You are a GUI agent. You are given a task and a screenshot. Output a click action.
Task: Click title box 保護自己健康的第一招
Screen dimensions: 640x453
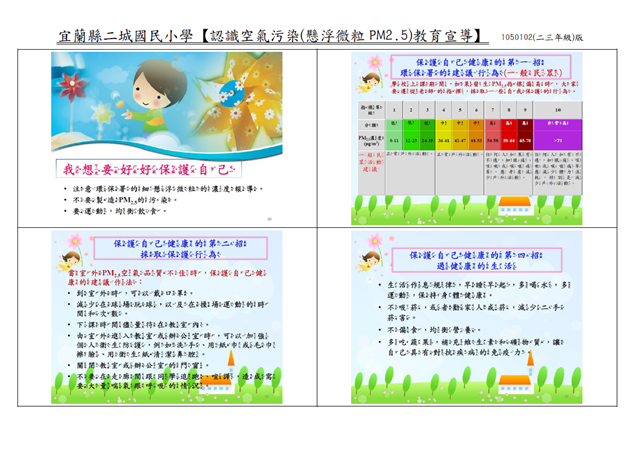pos(480,67)
